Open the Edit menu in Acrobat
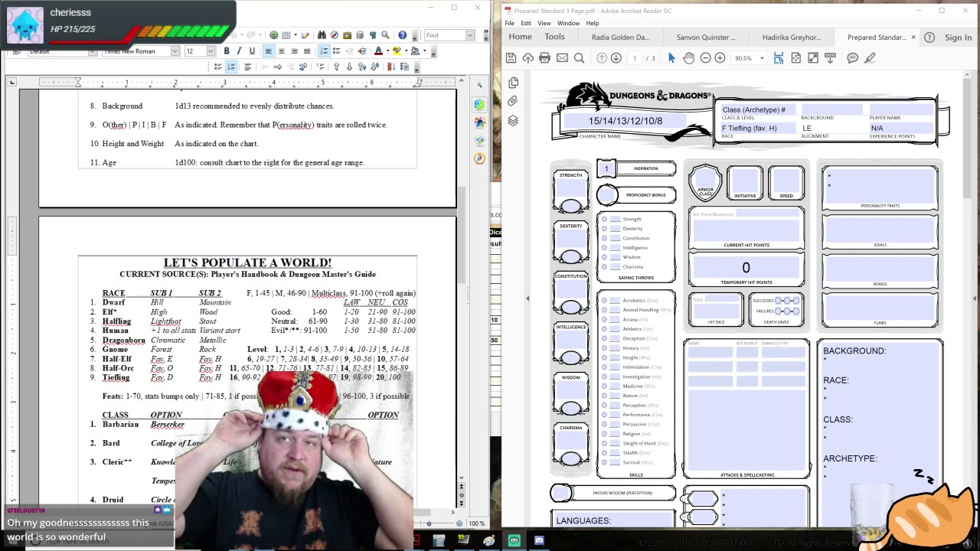 coord(526,23)
